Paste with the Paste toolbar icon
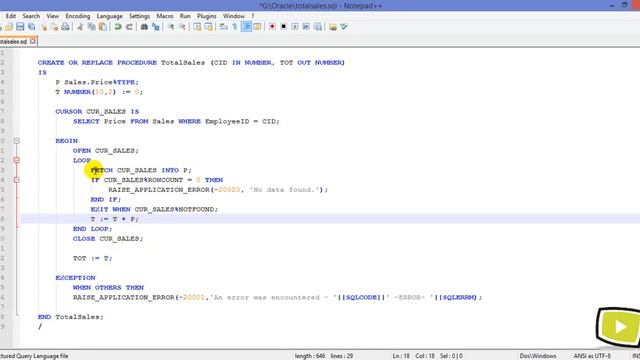 (x=103, y=27)
